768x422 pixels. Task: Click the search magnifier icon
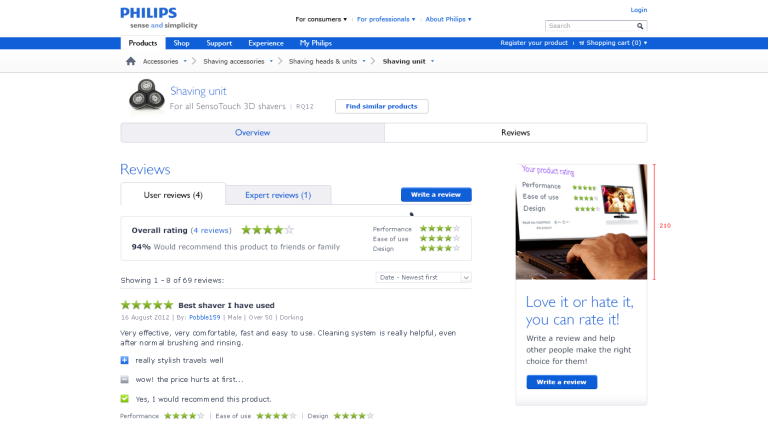(640, 26)
